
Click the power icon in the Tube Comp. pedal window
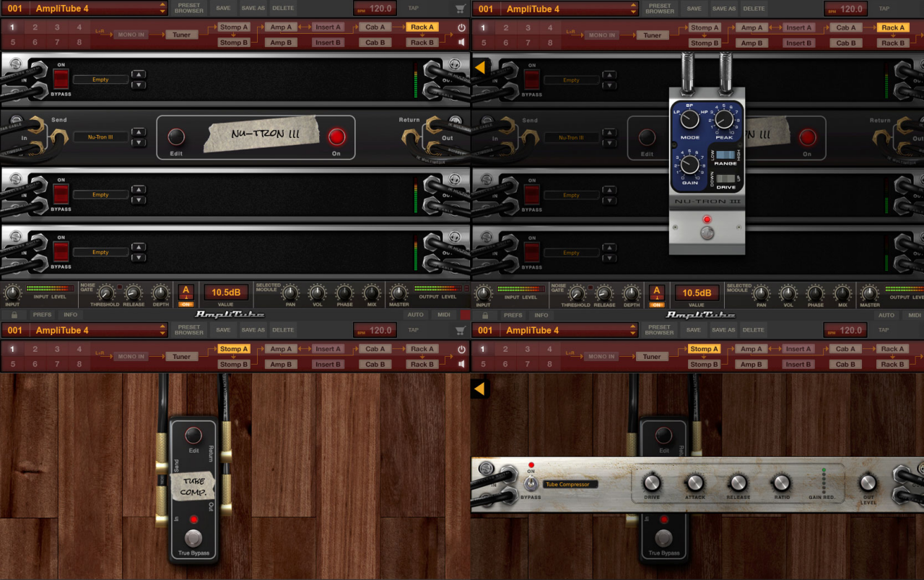click(461, 349)
